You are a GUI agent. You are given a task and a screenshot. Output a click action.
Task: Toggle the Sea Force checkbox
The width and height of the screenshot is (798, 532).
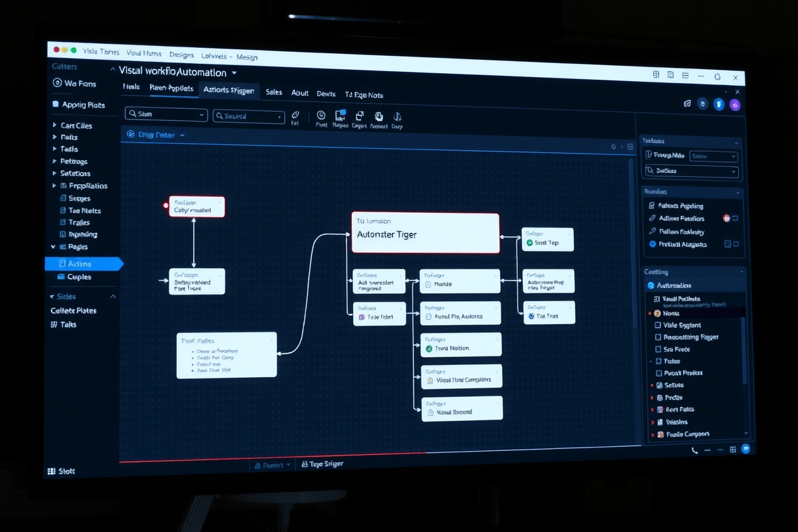658,349
